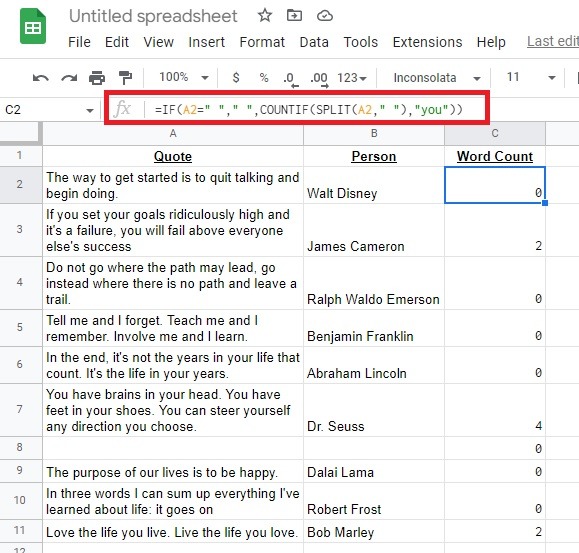Click the select-all corner box
Screen dimensions: 579x553
click(20, 133)
